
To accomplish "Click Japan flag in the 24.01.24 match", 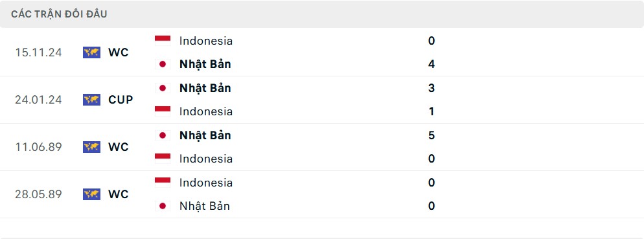I will click(x=163, y=88).
